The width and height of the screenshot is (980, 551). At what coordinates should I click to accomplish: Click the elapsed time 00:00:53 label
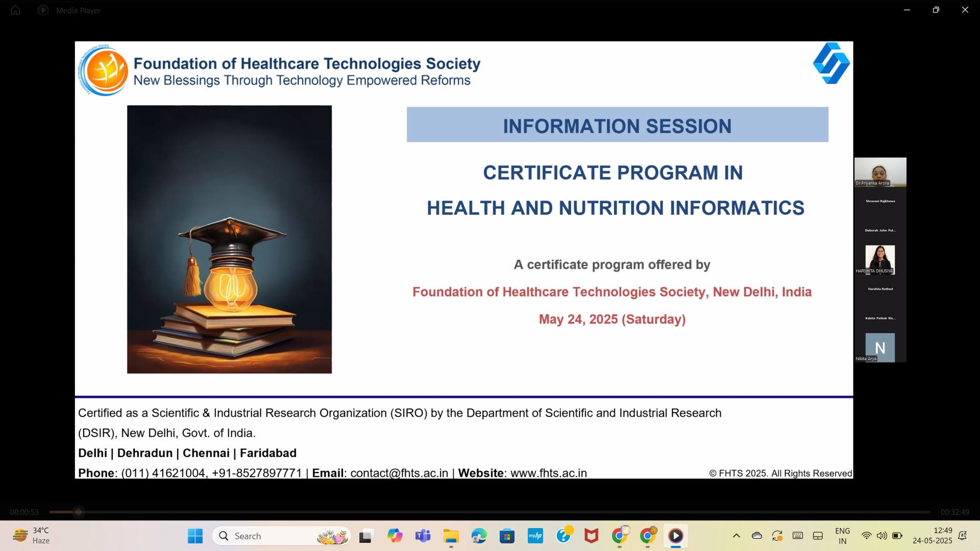(x=24, y=512)
